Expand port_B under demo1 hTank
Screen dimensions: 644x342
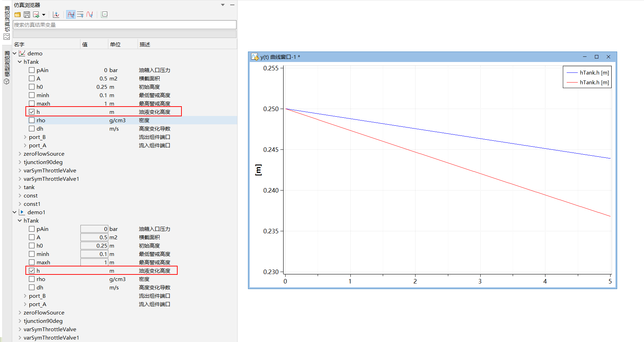[x=25, y=296]
